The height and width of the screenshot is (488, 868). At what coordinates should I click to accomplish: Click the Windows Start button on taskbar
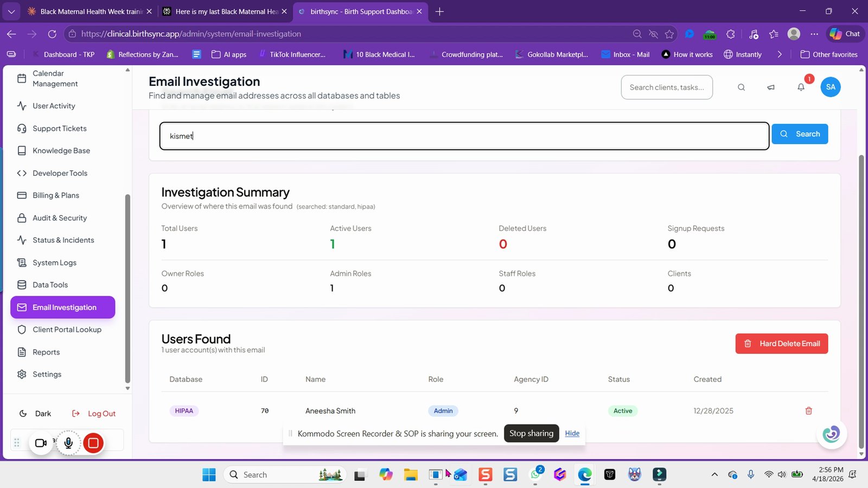209,475
